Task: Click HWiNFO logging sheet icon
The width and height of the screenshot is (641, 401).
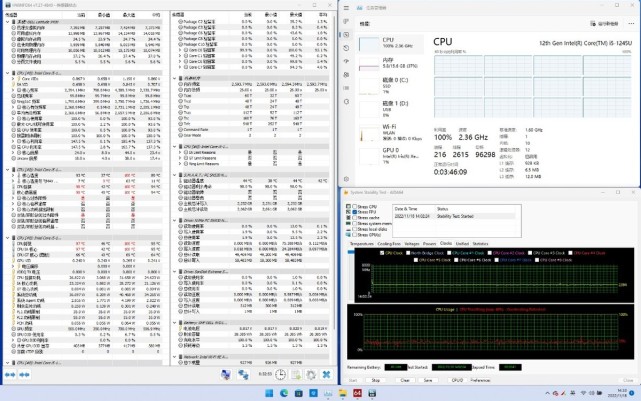Action: pyautogui.click(x=296, y=374)
